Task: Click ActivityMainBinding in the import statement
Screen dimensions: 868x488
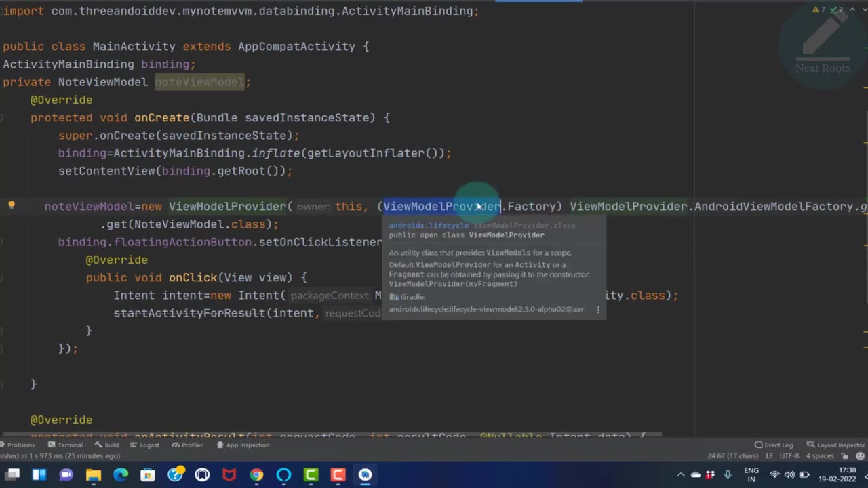Action: pyautogui.click(x=407, y=11)
